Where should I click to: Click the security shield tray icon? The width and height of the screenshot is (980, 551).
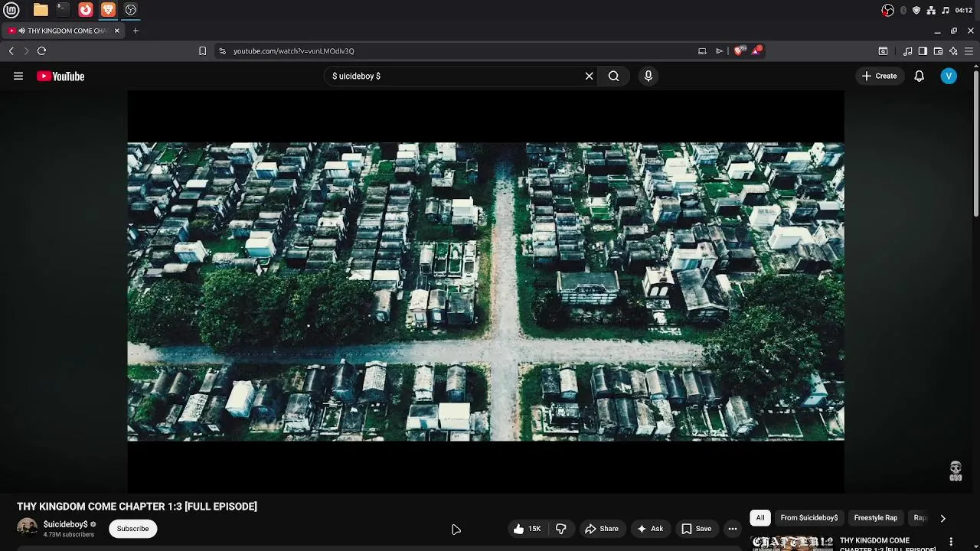pos(916,10)
